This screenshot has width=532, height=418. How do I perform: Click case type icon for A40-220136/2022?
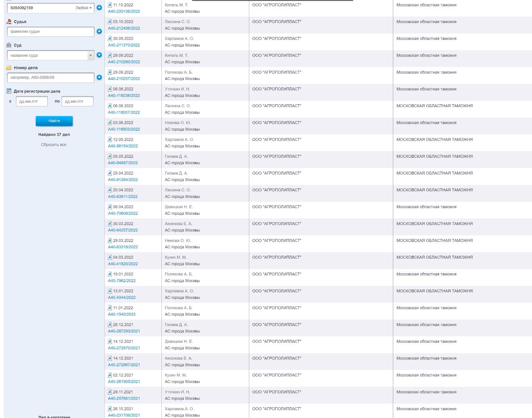tap(110, 5)
